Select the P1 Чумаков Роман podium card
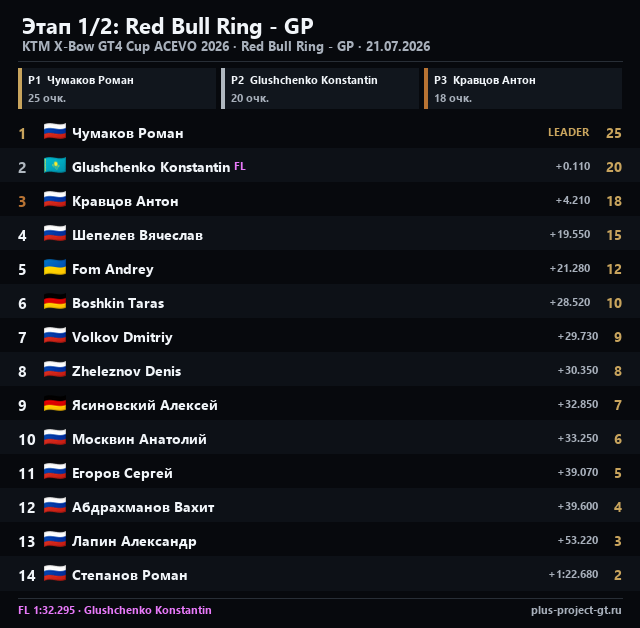 click(117, 89)
